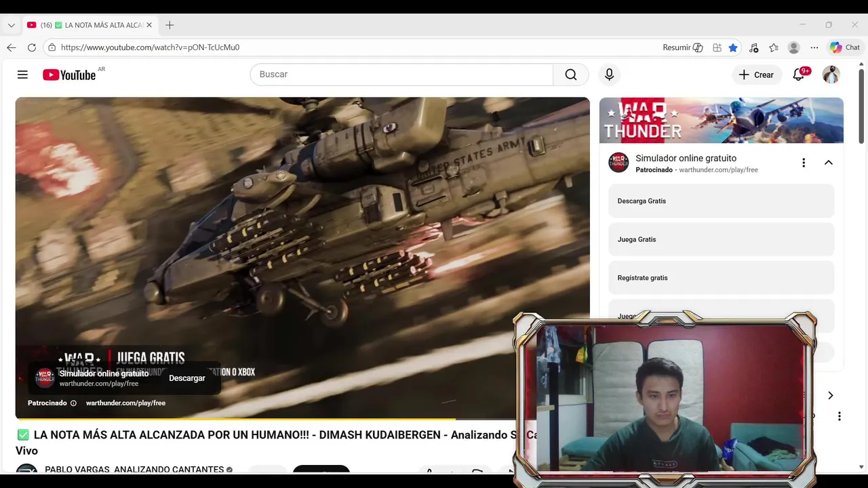Screen dimensions: 868x488
Task: Click the Regístrate gratis ad option
Action: pyautogui.click(x=722, y=278)
